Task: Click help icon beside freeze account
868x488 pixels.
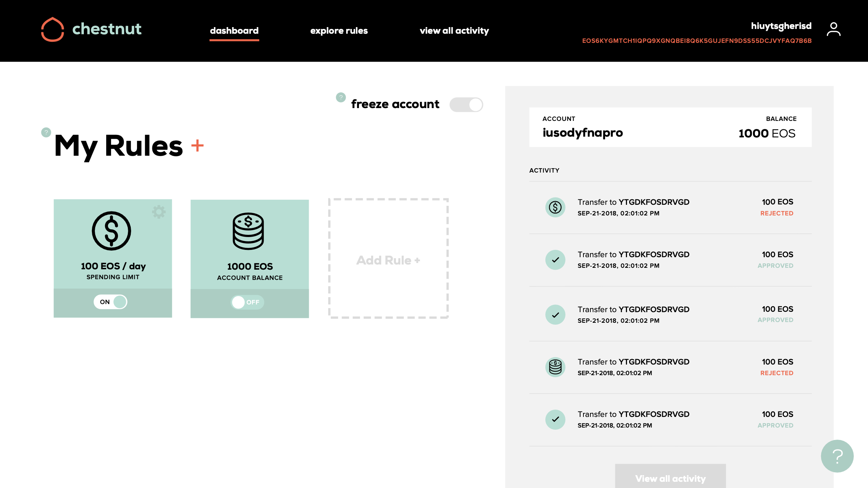Action: (x=341, y=97)
